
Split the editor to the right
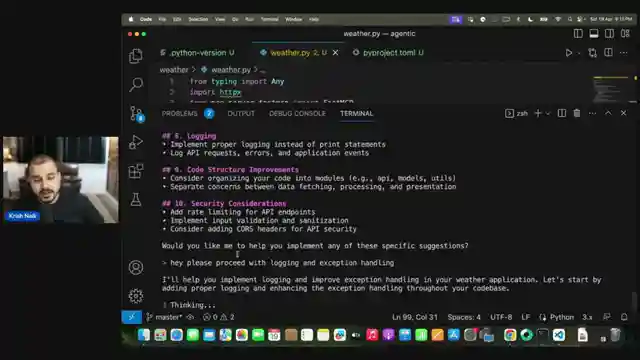(608, 52)
